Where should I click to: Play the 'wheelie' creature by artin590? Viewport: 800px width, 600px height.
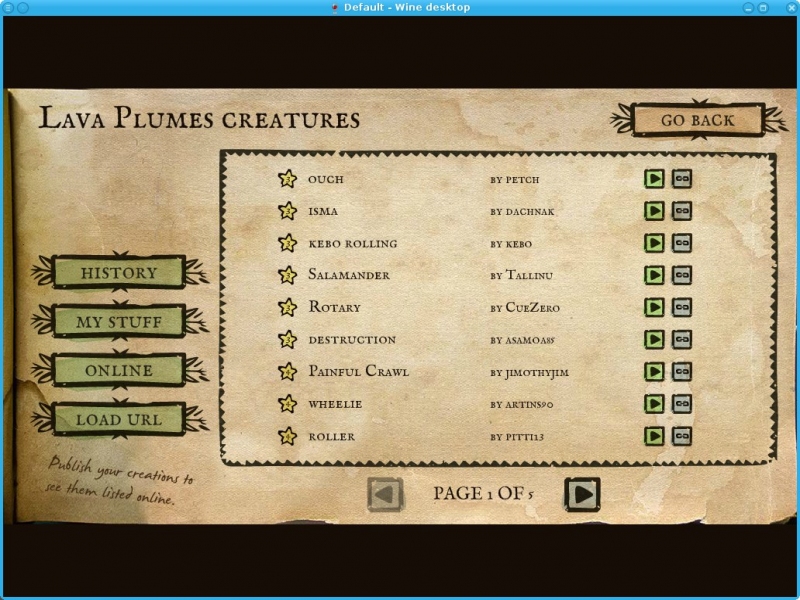coord(654,404)
